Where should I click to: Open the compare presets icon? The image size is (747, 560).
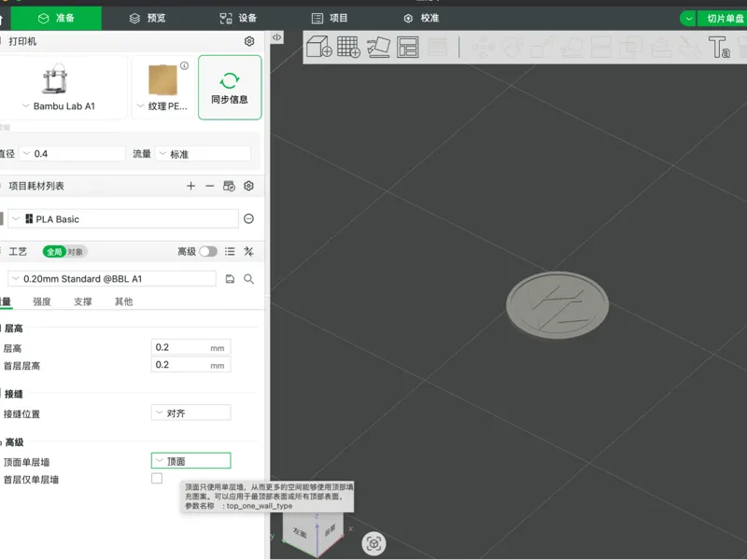[248, 251]
